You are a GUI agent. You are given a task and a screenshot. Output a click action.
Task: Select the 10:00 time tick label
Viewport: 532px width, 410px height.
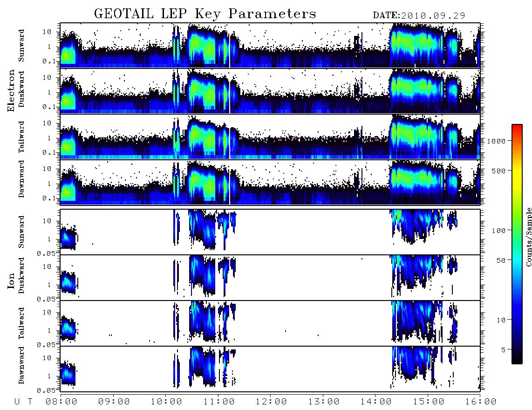(x=166, y=402)
